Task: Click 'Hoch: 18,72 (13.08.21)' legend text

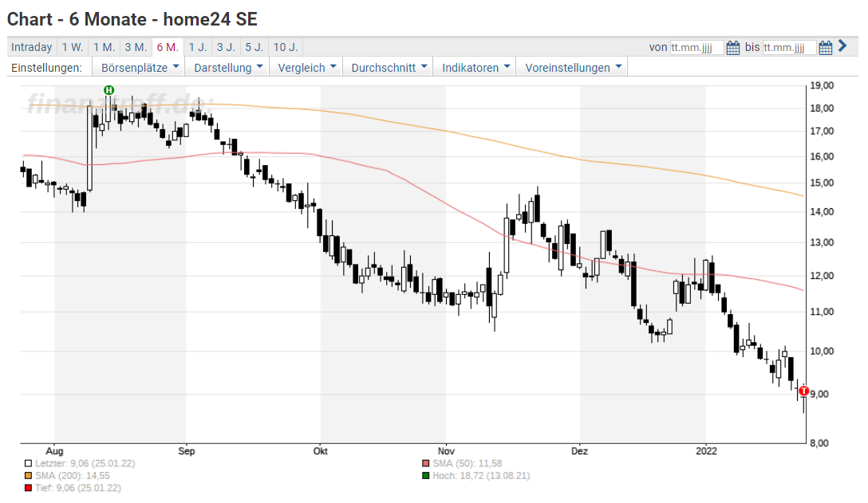Action: (x=481, y=476)
